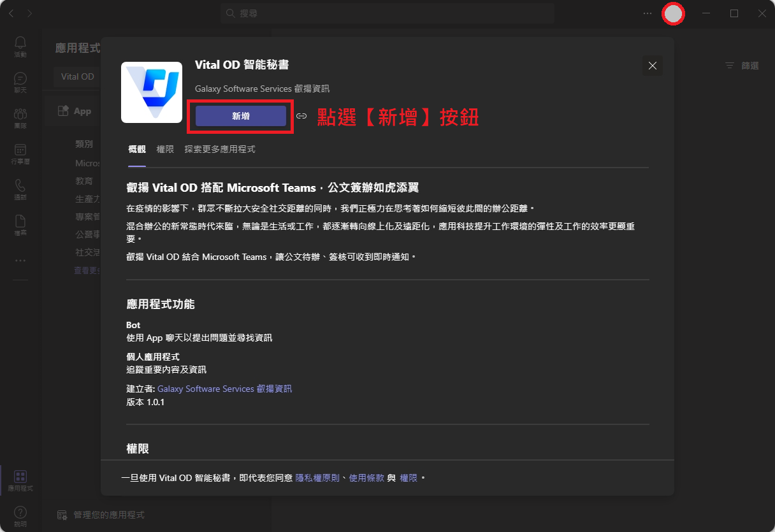This screenshot has height=532, width=775.
Task: Open the Teams icon in sidebar
Action: coord(20,117)
